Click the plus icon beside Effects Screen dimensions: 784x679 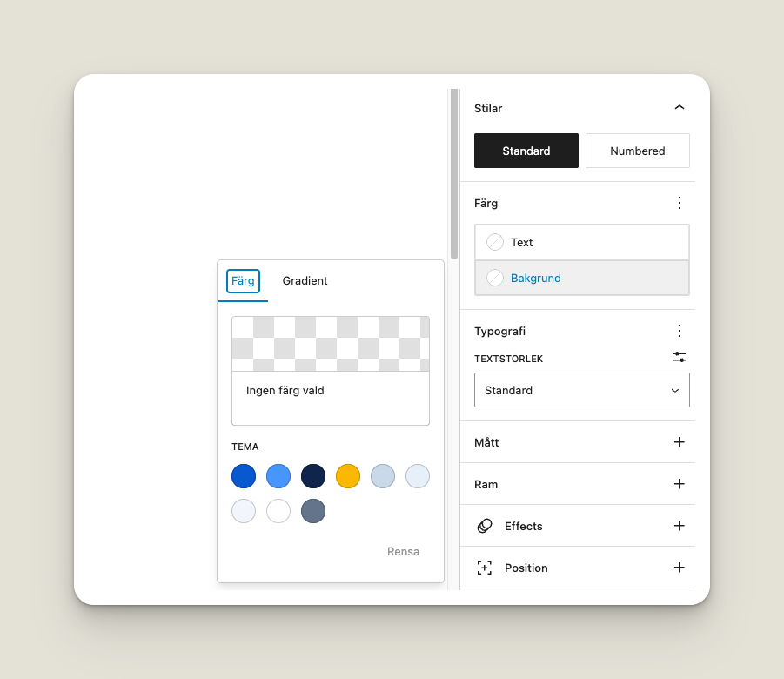coord(680,526)
